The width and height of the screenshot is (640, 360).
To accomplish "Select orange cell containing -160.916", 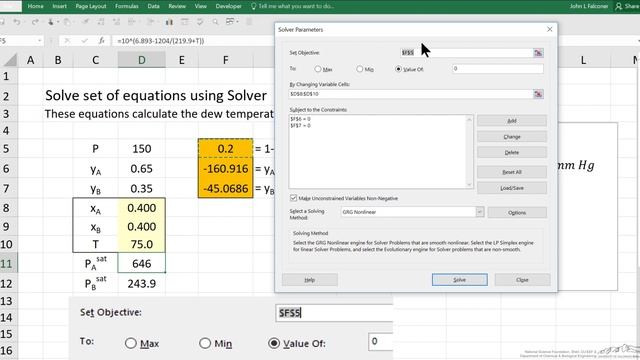I will [x=225, y=169].
